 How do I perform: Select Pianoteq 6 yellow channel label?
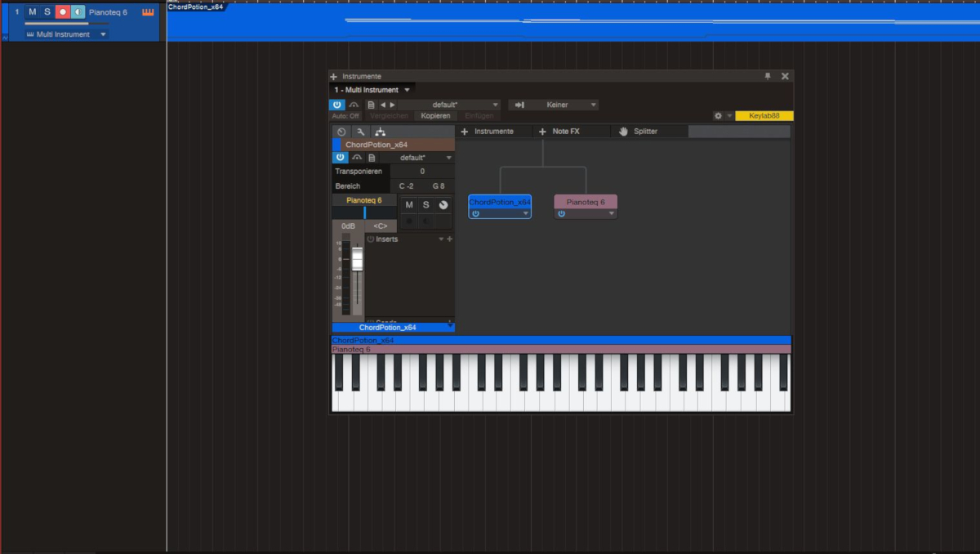[x=364, y=200]
